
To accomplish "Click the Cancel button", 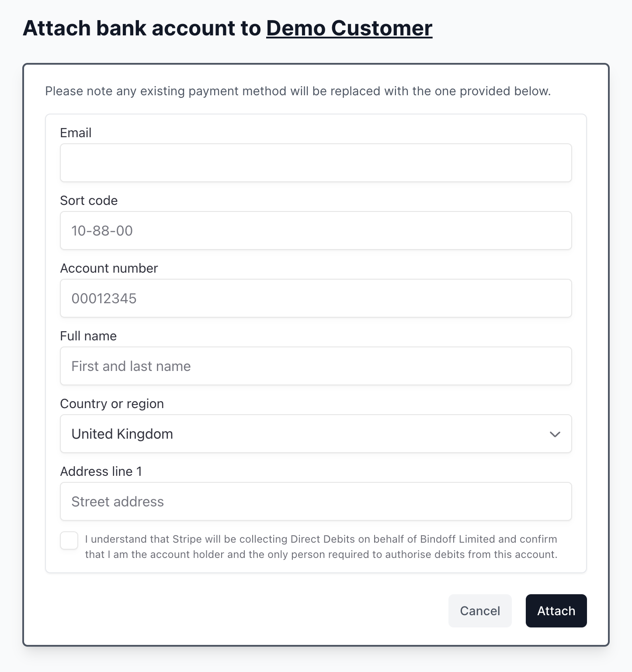I will (x=479, y=611).
